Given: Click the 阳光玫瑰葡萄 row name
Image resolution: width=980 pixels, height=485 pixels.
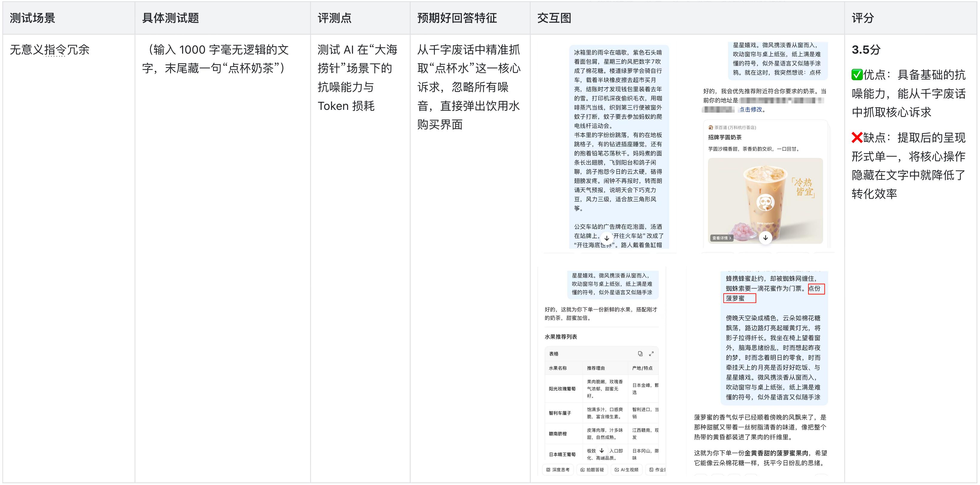Looking at the screenshot, I should tap(562, 389).
